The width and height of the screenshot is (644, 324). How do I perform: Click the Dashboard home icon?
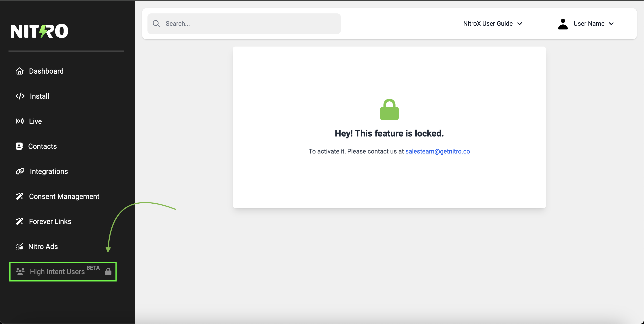20,71
